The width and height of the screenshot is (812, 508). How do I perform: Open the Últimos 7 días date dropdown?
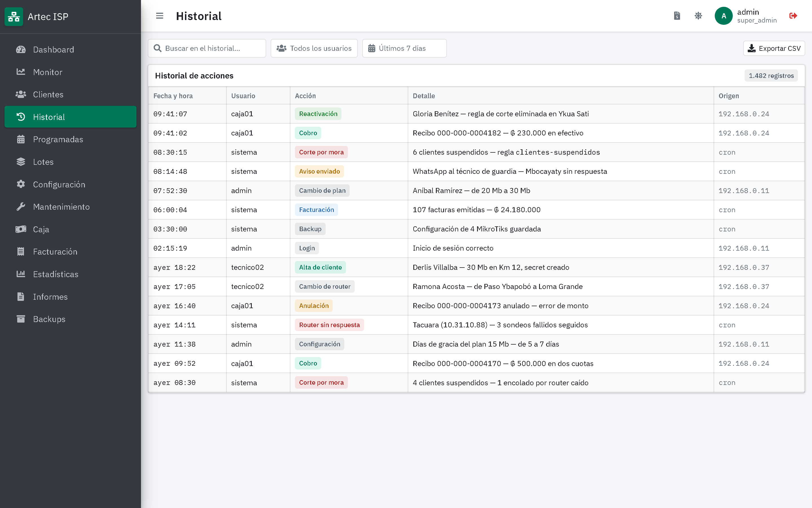coord(404,48)
